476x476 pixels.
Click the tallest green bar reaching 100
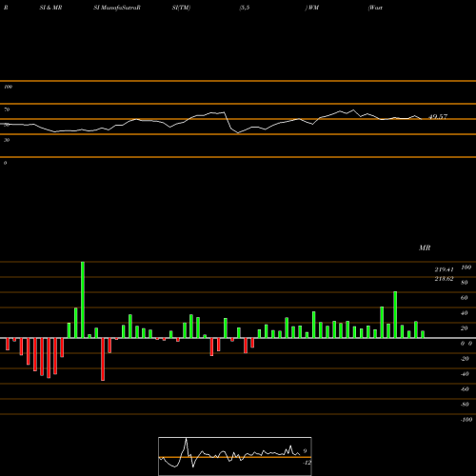(x=83, y=300)
